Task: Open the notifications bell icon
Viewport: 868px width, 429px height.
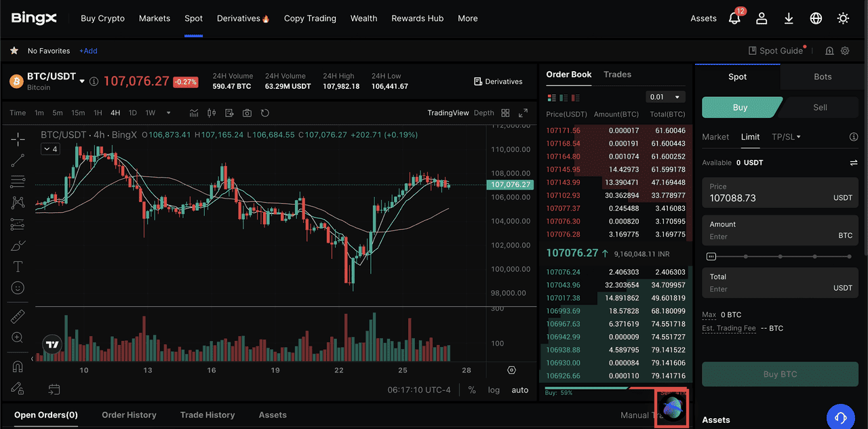Action: (734, 19)
